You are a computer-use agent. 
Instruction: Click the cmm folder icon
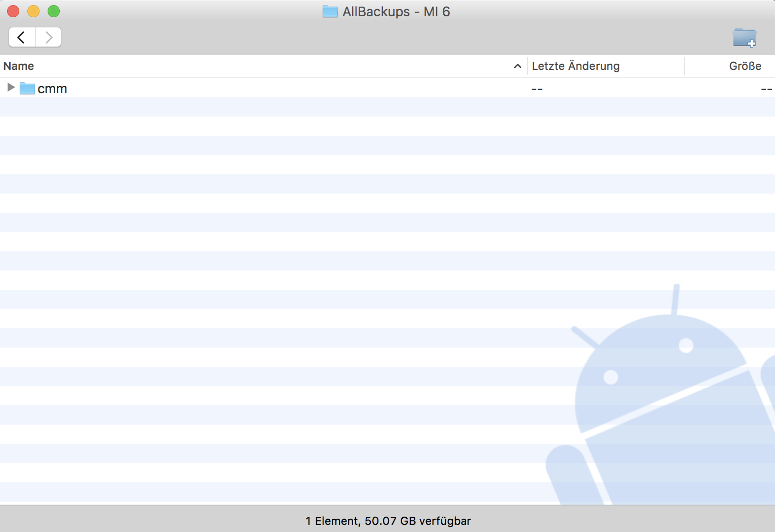27,89
